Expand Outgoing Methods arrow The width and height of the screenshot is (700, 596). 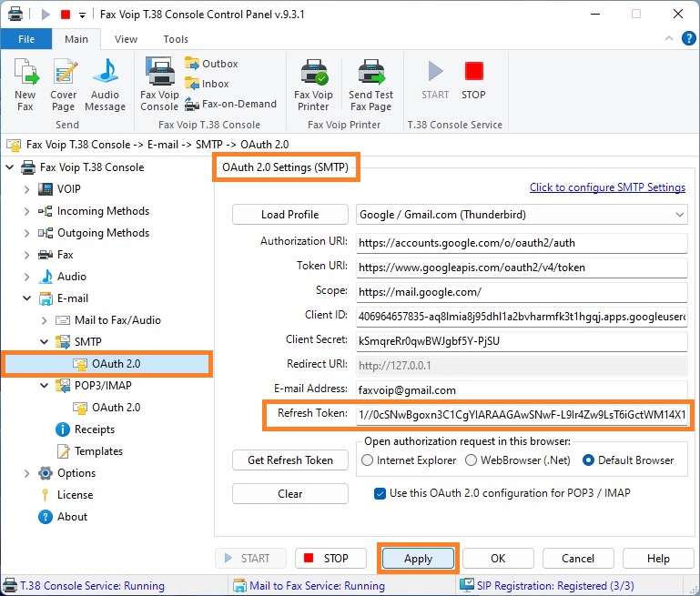(x=26, y=233)
